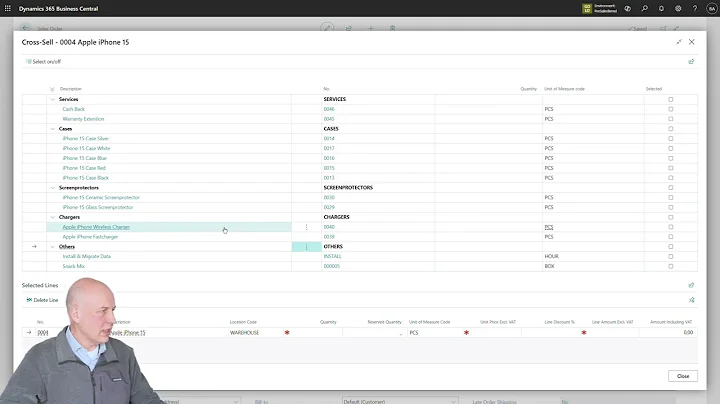Click Location Code column header
The height and width of the screenshot is (404, 720).
[243, 322]
